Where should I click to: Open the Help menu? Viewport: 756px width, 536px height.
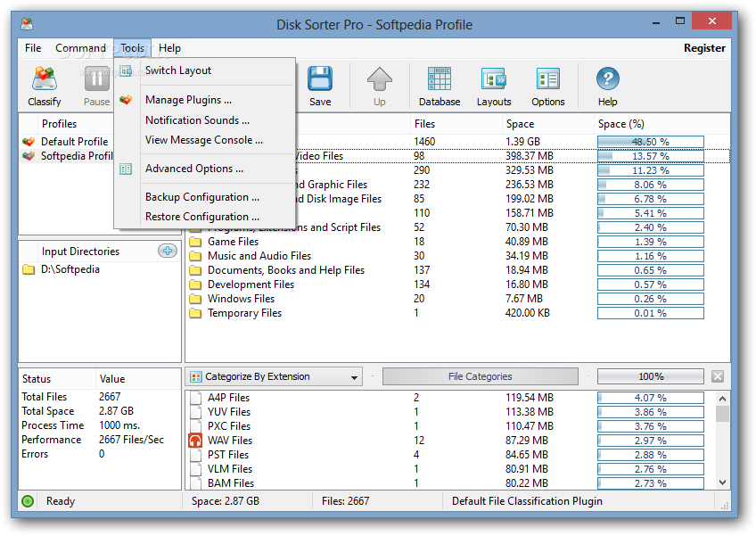coord(169,48)
